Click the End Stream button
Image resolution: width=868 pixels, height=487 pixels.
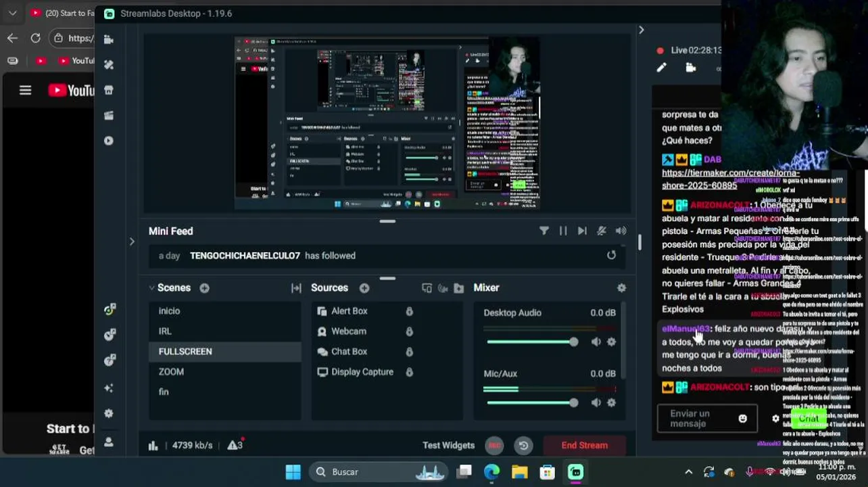pos(584,445)
